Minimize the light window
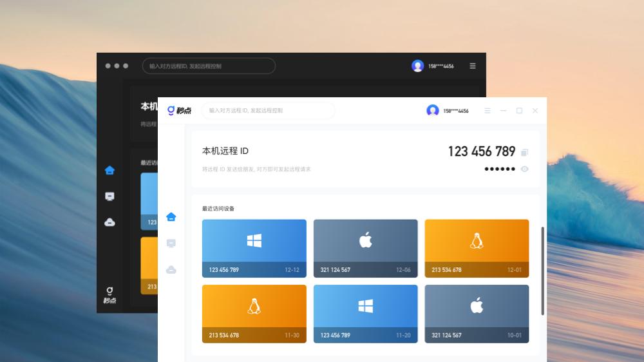Image resolution: width=644 pixels, height=362 pixels. pyautogui.click(x=504, y=111)
